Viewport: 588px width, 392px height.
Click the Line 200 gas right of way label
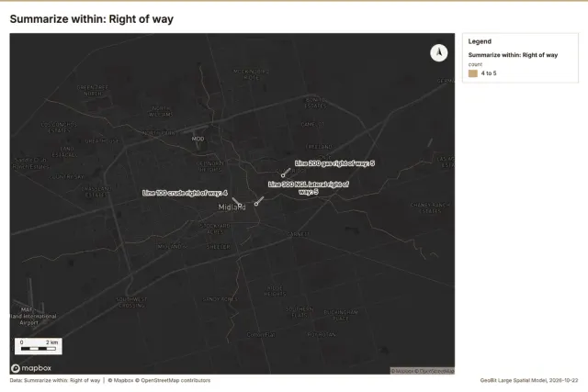pos(334,163)
